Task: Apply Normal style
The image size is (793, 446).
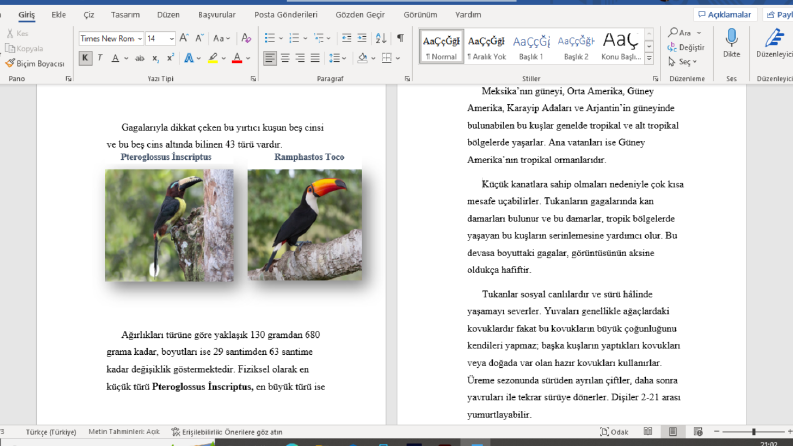Action: click(x=441, y=46)
